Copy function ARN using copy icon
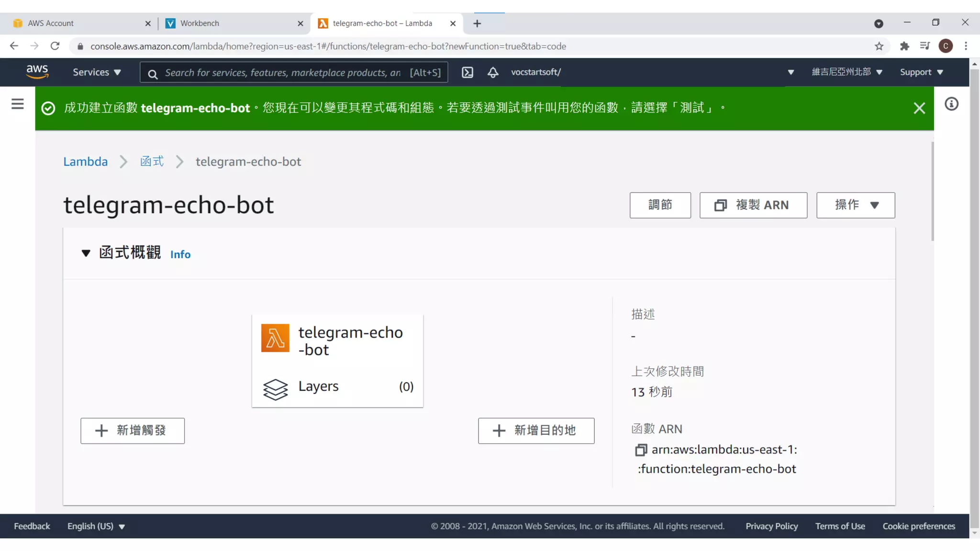This screenshot has height=551, width=980. coord(641,450)
